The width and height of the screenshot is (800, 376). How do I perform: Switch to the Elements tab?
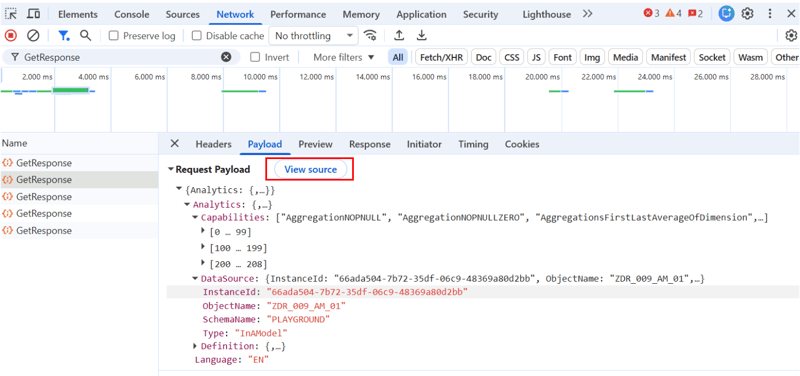pyautogui.click(x=78, y=14)
